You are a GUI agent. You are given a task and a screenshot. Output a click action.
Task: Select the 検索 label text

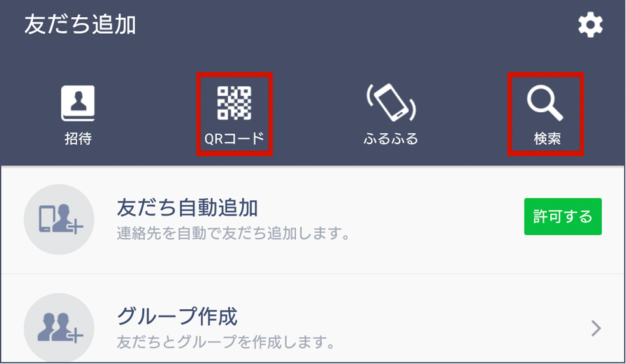(x=548, y=138)
